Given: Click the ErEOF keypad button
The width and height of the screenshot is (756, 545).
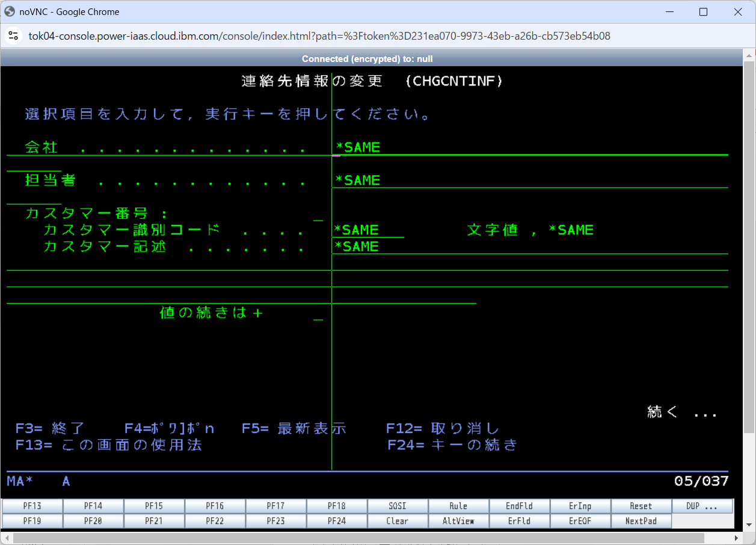Looking at the screenshot, I should [580, 521].
